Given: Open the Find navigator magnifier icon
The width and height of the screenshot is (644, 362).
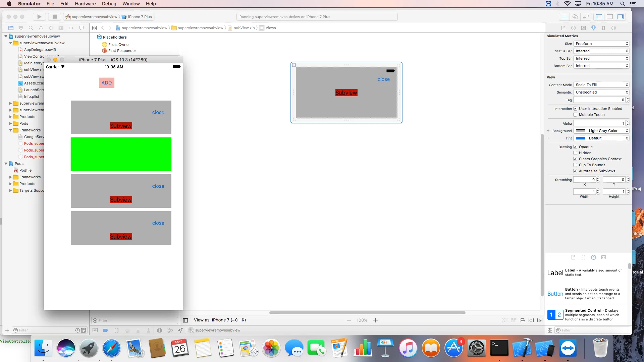Looking at the screenshot, I should click(31, 28).
